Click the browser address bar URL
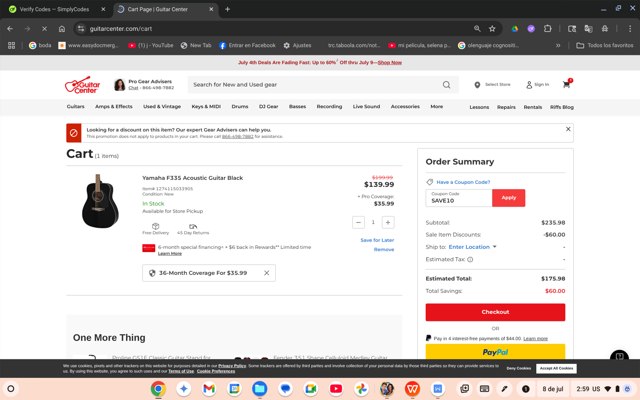The height and width of the screenshot is (400, 640). [121, 29]
